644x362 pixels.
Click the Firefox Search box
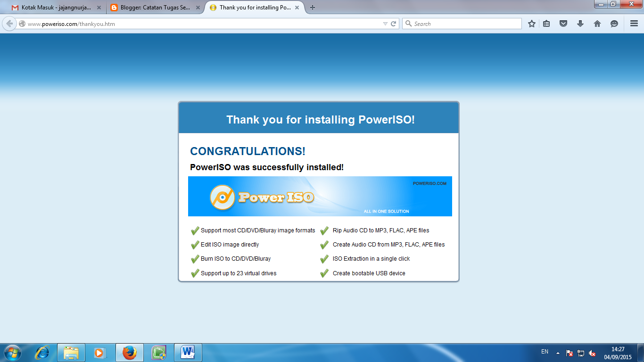[462, 24]
